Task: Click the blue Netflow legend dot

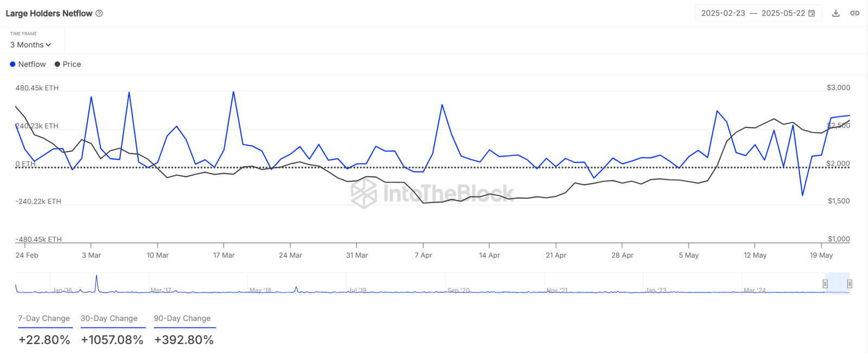Action: pos(12,64)
